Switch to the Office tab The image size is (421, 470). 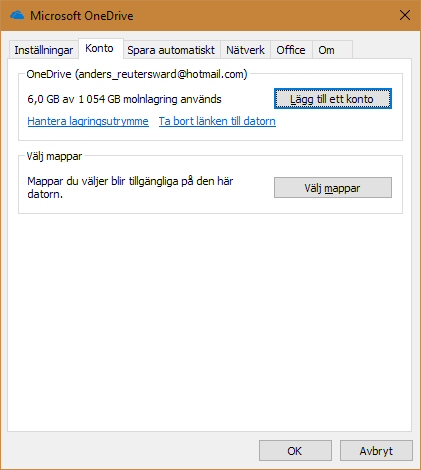coord(291,50)
